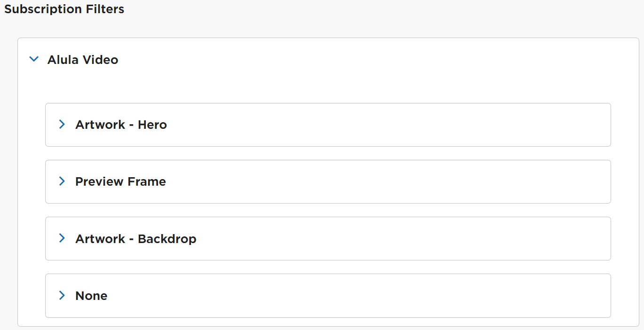Image resolution: width=644 pixels, height=330 pixels.
Task: Select the Preview Frame label text
Action: click(120, 181)
